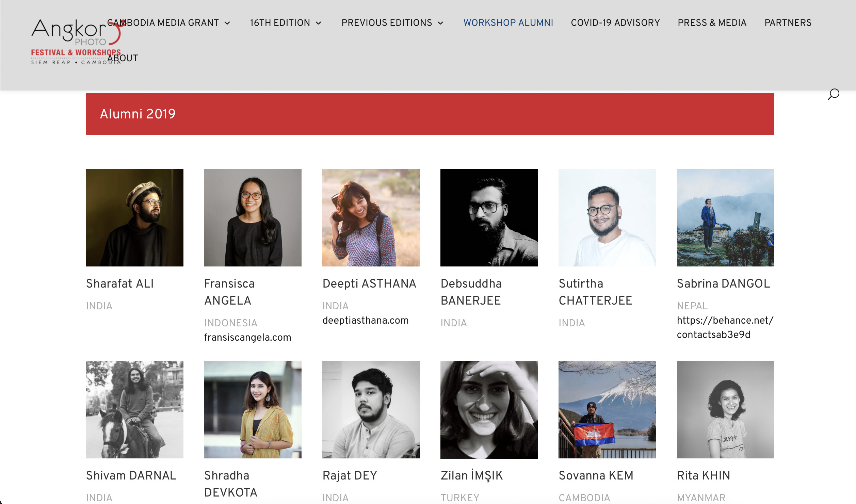The height and width of the screenshot is (504, 856).
Task: Follow Sabrina Dangol's behance.net link
Action: tap(725, 327)
